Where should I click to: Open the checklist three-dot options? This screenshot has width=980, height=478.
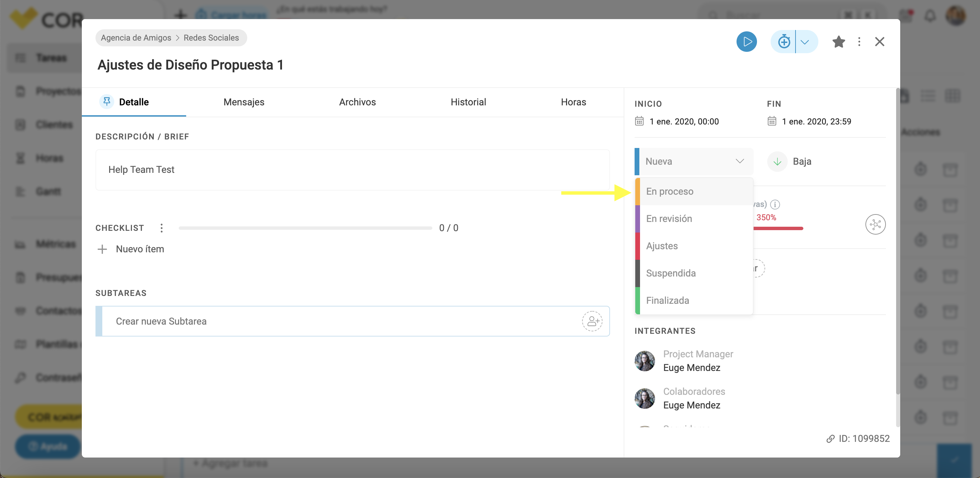point(162,228)
